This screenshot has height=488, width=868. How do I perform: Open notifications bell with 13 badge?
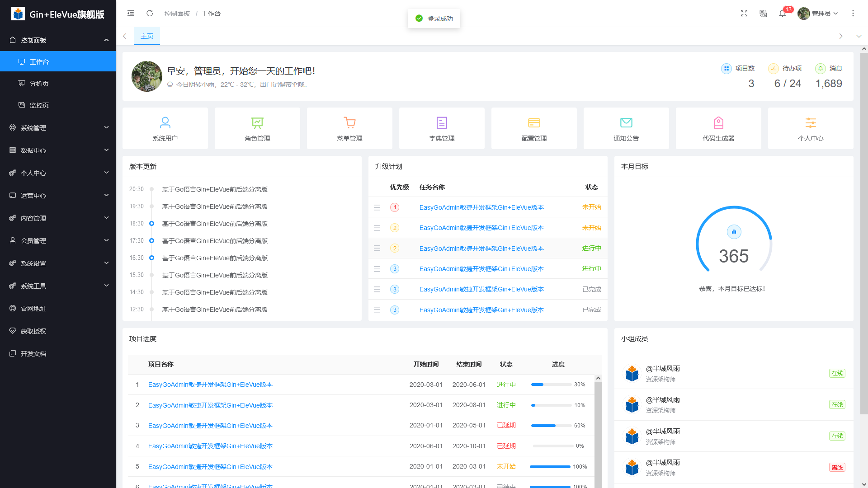click(783, 14)
